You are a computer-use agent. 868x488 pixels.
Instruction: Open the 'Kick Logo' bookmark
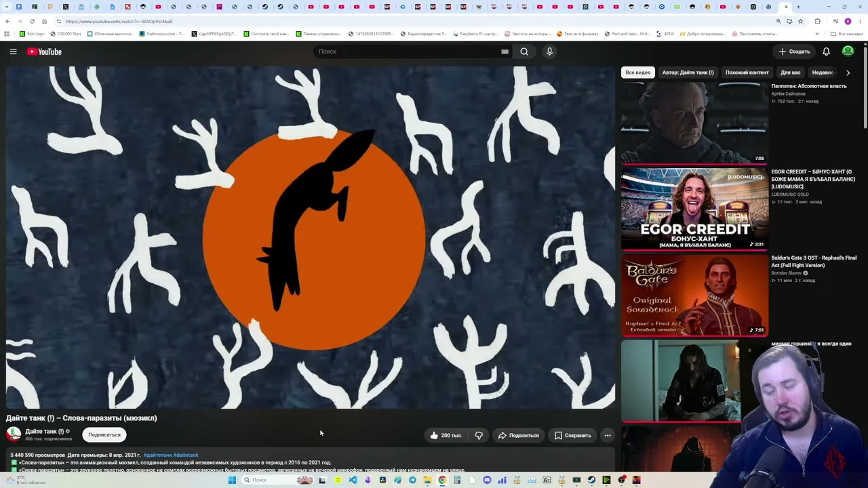point(31,34)
